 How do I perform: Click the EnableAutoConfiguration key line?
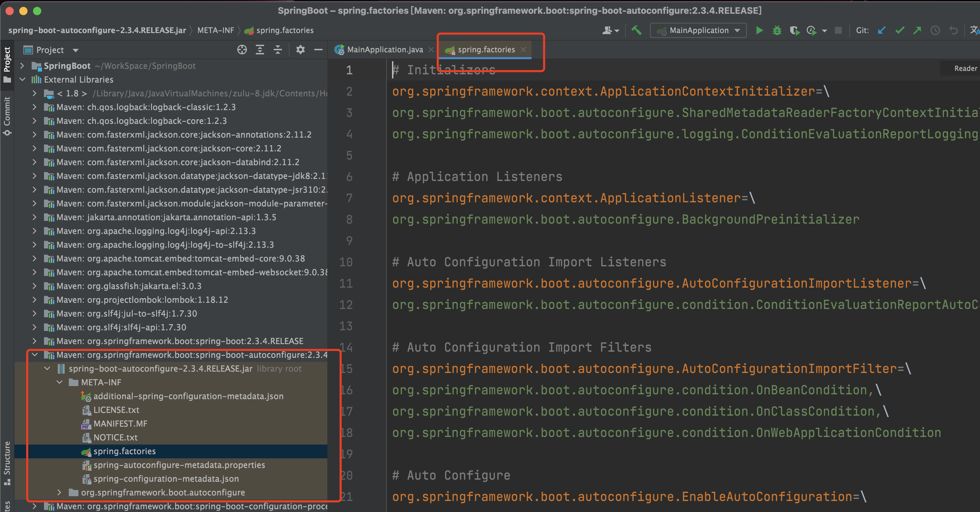pyautogui.click(x=629, y=497)
